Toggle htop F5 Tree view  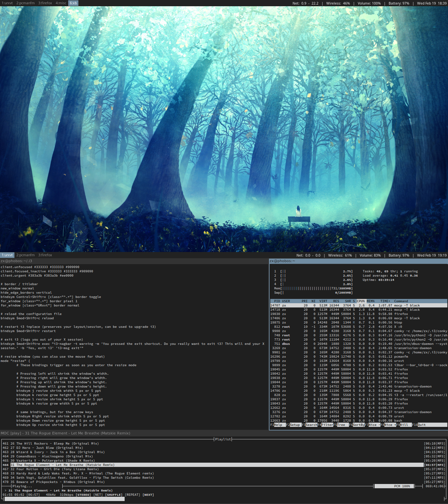[x=341, y=425]
